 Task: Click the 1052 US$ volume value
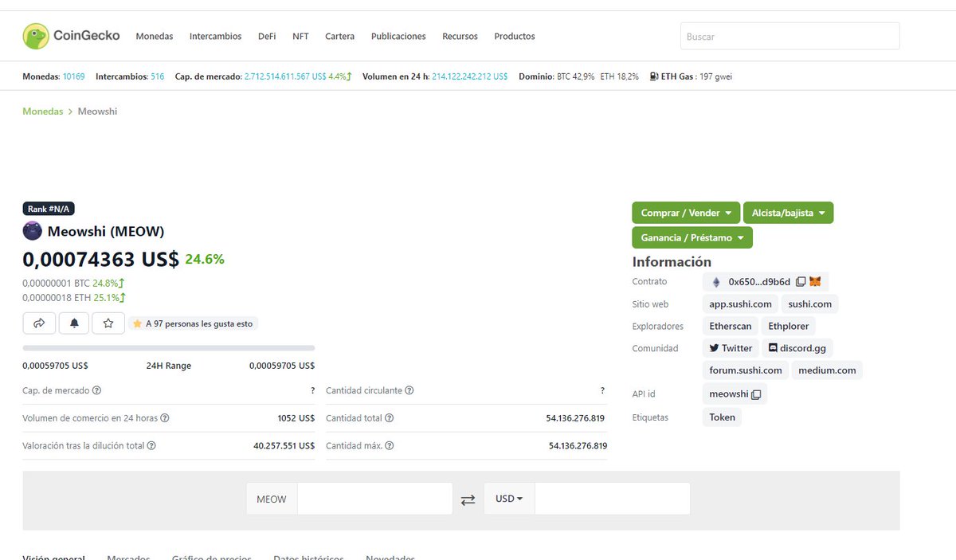(x=296, y=418)
